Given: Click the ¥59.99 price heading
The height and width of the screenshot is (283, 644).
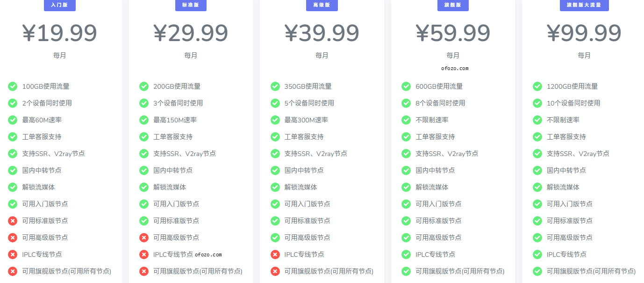Looking at the screenshot, I should click(x=453, y=33).
